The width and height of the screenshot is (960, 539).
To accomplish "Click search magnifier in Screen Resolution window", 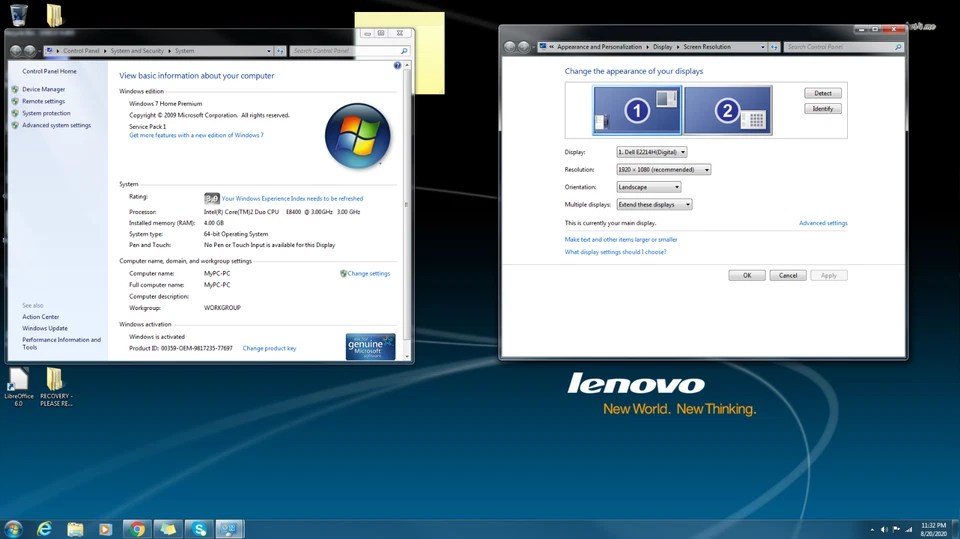I will tap(898, 47).
